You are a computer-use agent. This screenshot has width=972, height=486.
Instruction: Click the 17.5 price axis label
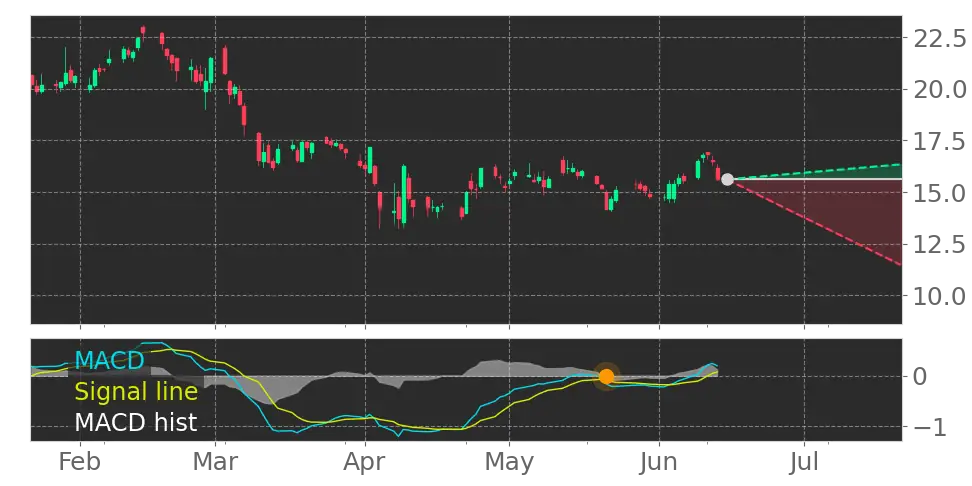[x=939, y=142]
